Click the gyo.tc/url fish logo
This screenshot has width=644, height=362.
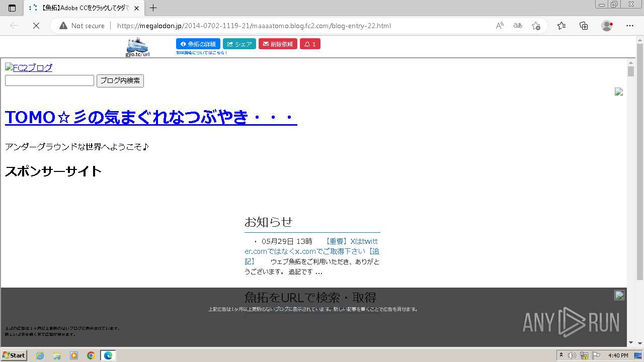(138, 47)
